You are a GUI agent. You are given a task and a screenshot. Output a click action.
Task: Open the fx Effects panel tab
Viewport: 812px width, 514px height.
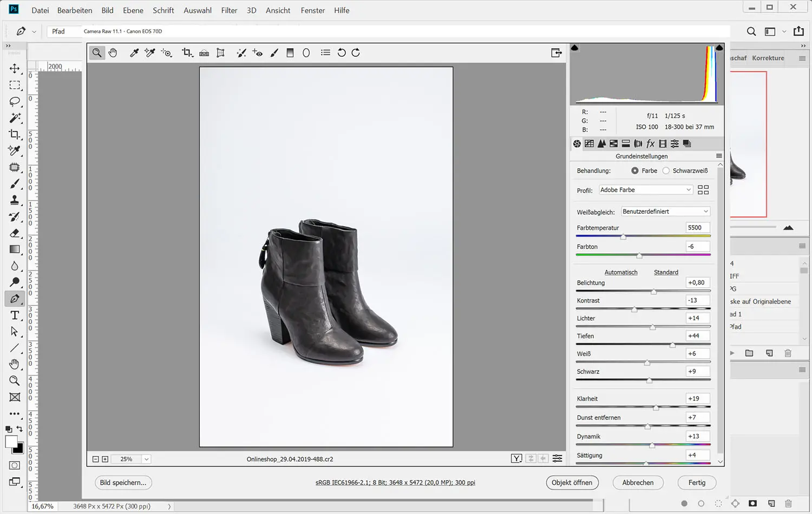650,143
